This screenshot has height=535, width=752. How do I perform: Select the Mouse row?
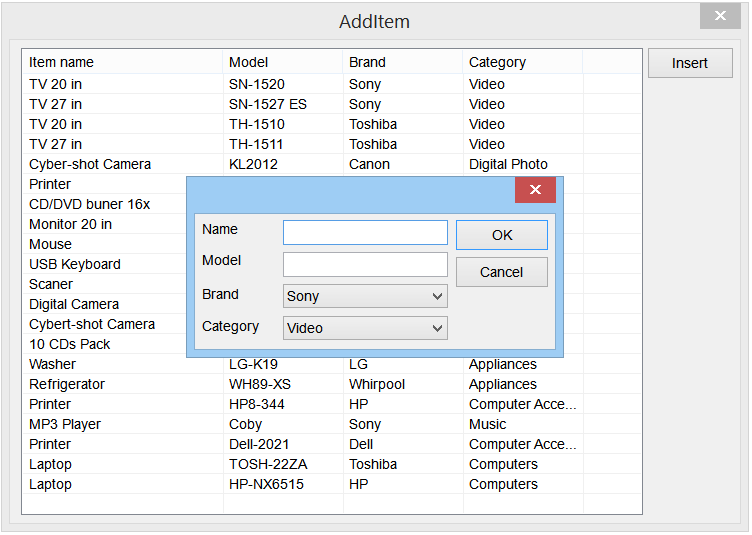[50, 244]
